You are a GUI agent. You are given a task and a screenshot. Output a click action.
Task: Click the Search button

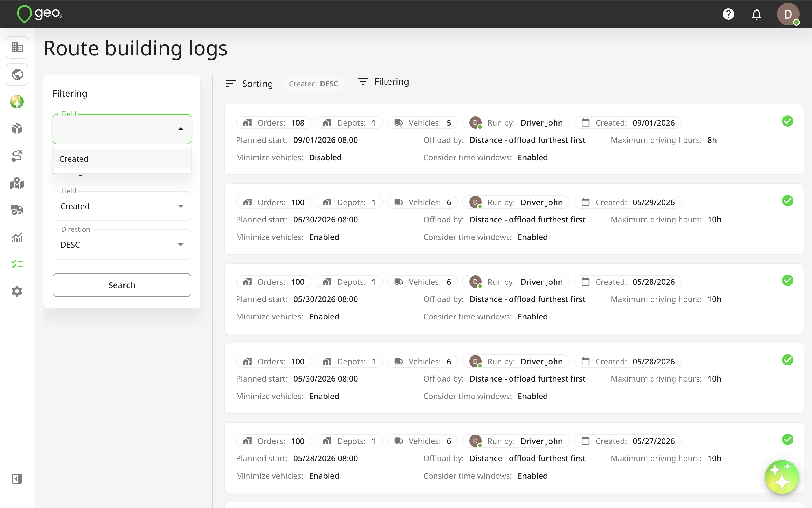[x=122, y=285]
